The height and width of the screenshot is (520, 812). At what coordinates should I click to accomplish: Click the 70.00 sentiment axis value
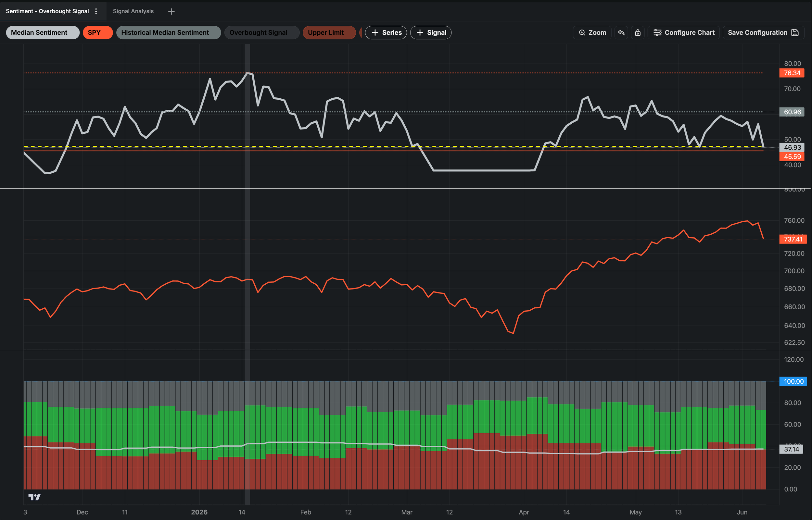(792, 89)
